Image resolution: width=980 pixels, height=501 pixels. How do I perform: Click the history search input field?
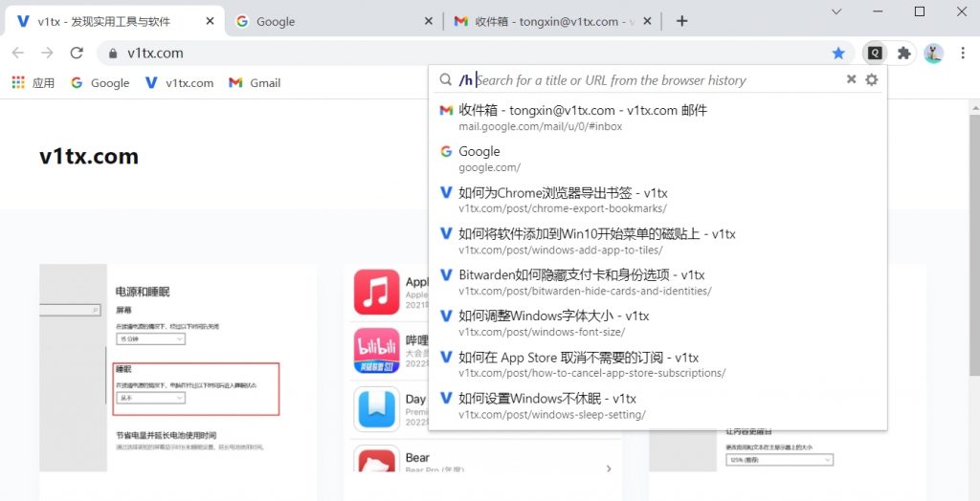[x=651, y=80]
